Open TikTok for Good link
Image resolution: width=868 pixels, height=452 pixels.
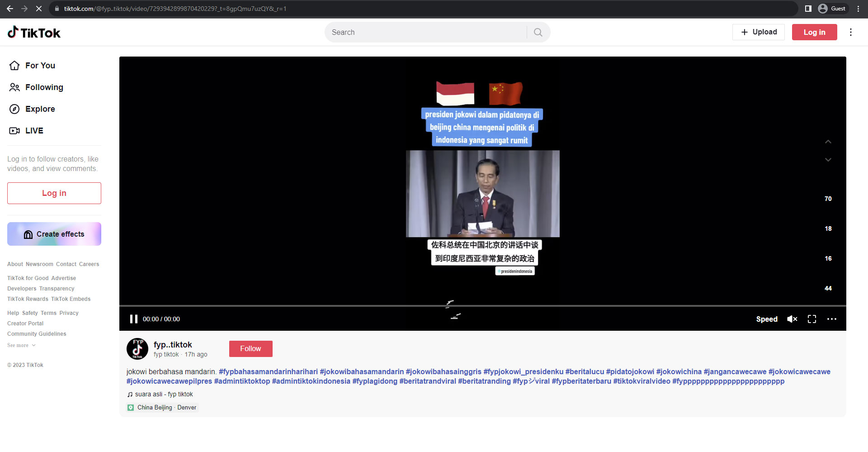pos(28,278)
